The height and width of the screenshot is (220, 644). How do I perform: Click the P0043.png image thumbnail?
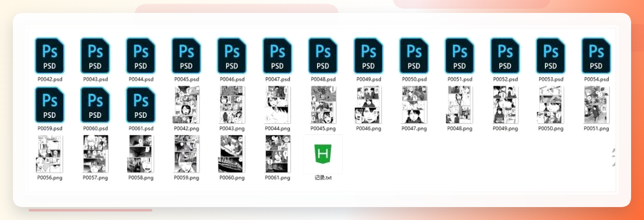232,105
